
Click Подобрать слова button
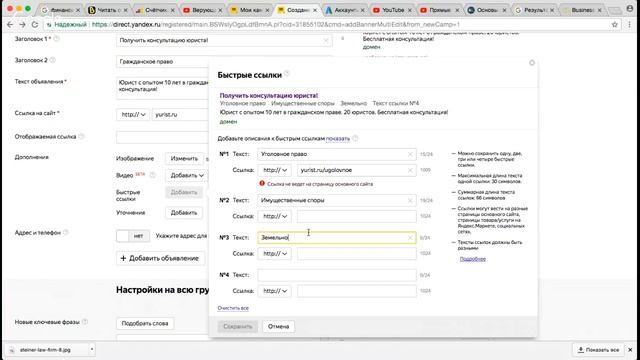145,323
